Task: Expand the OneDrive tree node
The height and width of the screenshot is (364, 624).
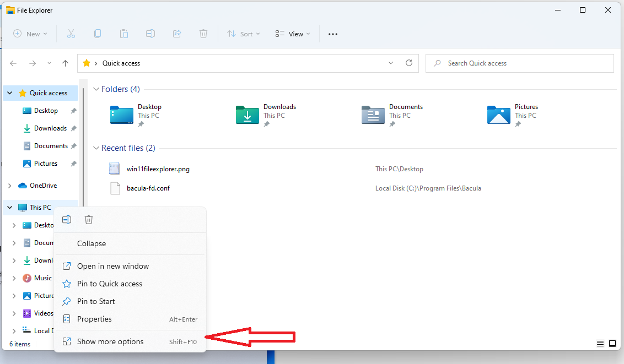Action: pos(10,186)
